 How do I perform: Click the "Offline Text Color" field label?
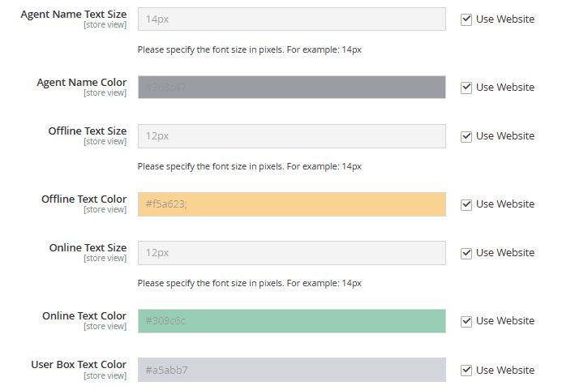pos(84,199)
